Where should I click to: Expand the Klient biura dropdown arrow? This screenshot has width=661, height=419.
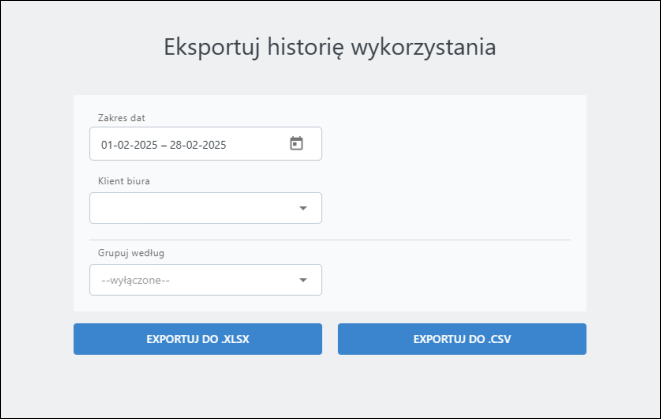click(x=303, y=208)
